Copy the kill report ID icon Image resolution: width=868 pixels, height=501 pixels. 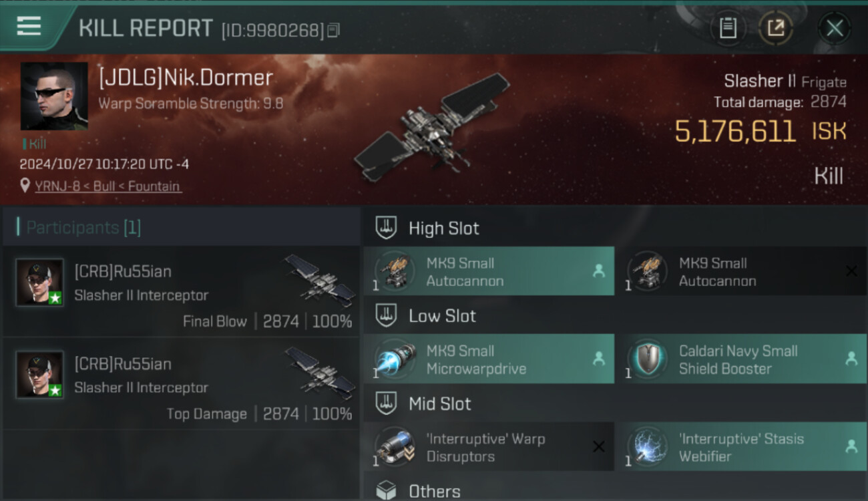pyautogui.click(x=333, y=30)
